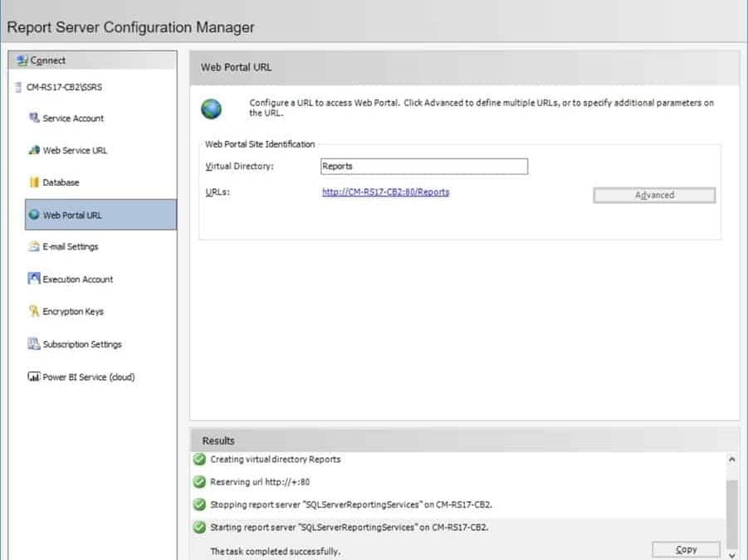The height and width of the screenshot is (560, 748).
Task: Click the green check beside Reserving url
Action: coord(199,482)
